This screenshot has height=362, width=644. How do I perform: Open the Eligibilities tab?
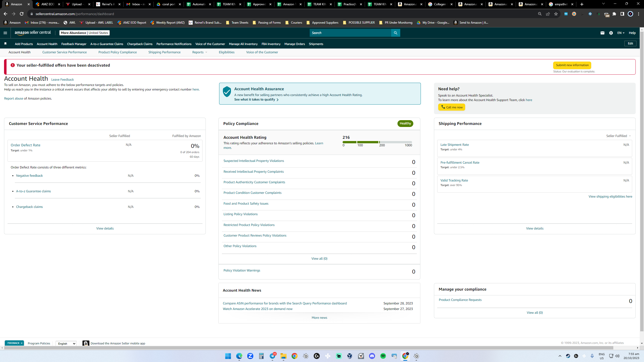pos(226,52)
